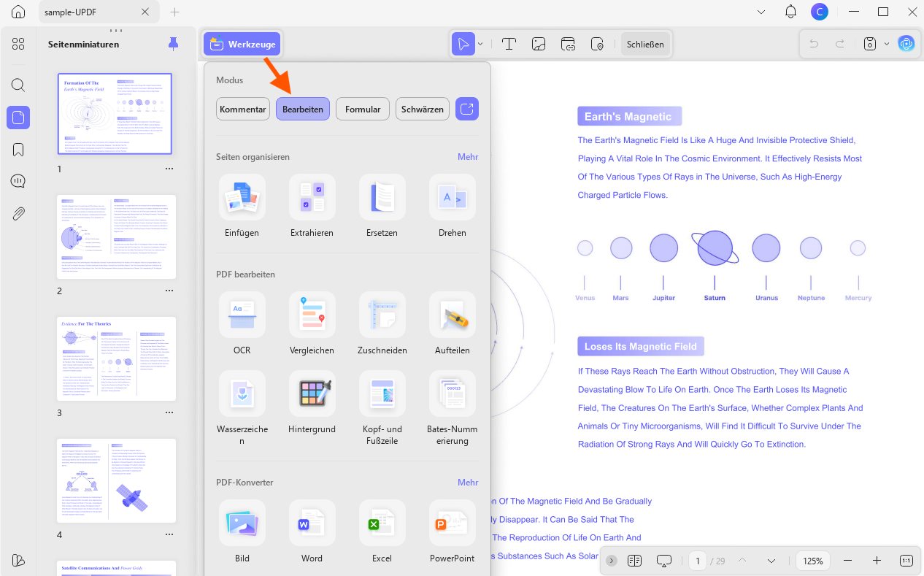Viewport: 924px width, 576px height.
Task: Open the Bates-Nummerierung tool
Action: tap(453, 408)
